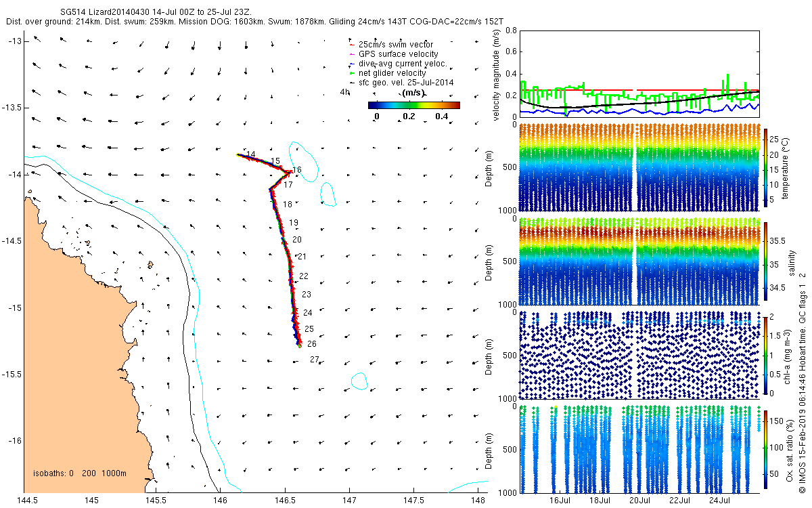Click the velocity magnitude y-axis label
Image resolution: width=812 pixels, height=508 pixels.
click(497, 74)
